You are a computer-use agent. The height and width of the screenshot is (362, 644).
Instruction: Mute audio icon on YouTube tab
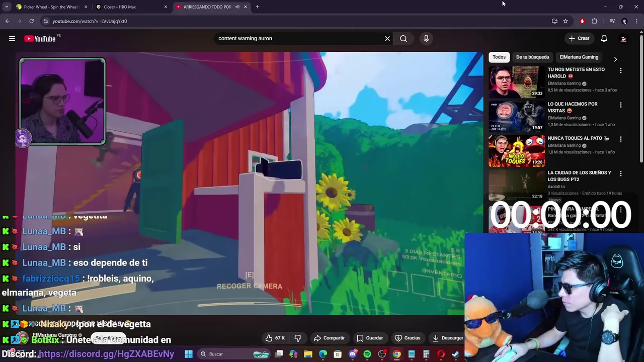click(x=237, y=7)
